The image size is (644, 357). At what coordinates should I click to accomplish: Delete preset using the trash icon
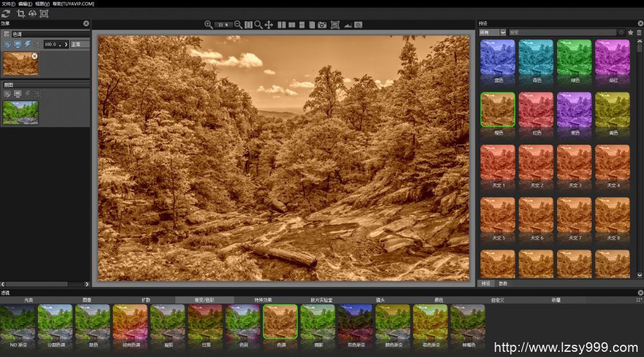click(x=639, y=32)
